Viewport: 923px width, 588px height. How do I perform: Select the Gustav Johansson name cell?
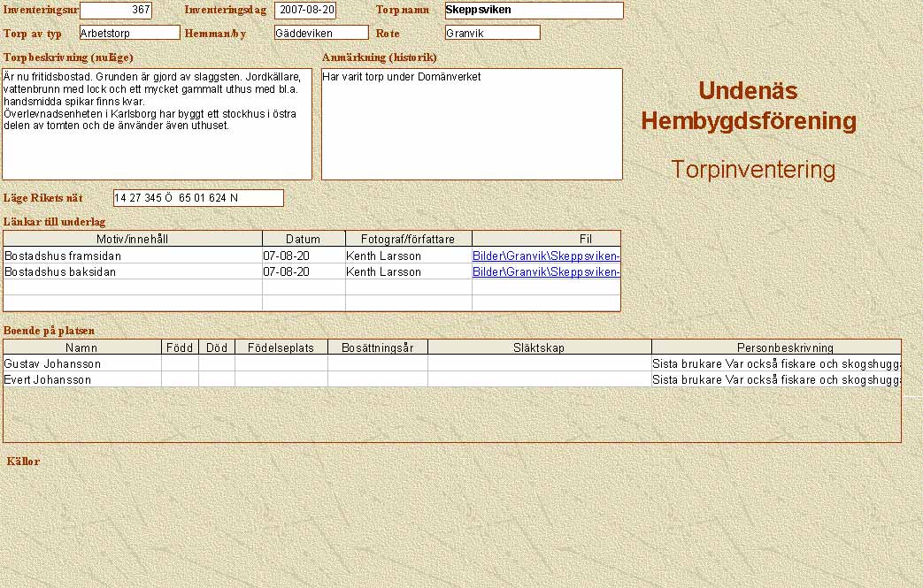coord(82,363)
